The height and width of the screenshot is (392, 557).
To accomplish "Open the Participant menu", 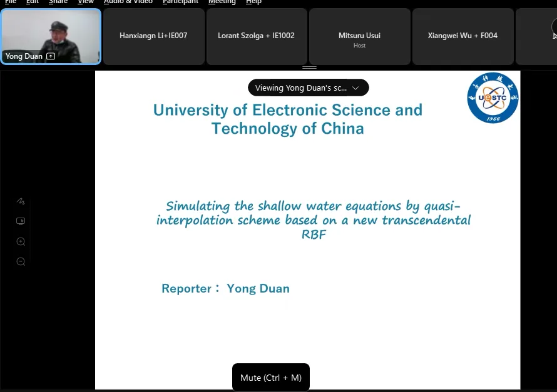I will [x=180, y=2].
